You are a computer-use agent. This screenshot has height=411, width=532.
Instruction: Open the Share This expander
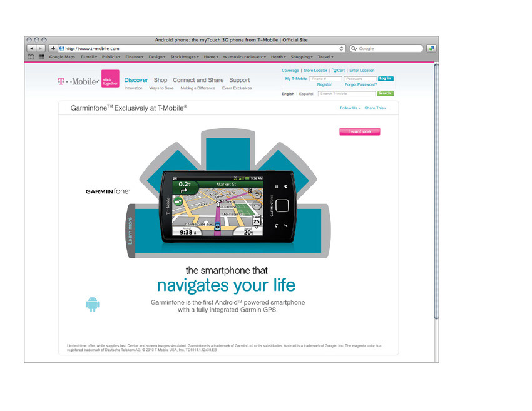click(x=376, y=108)
